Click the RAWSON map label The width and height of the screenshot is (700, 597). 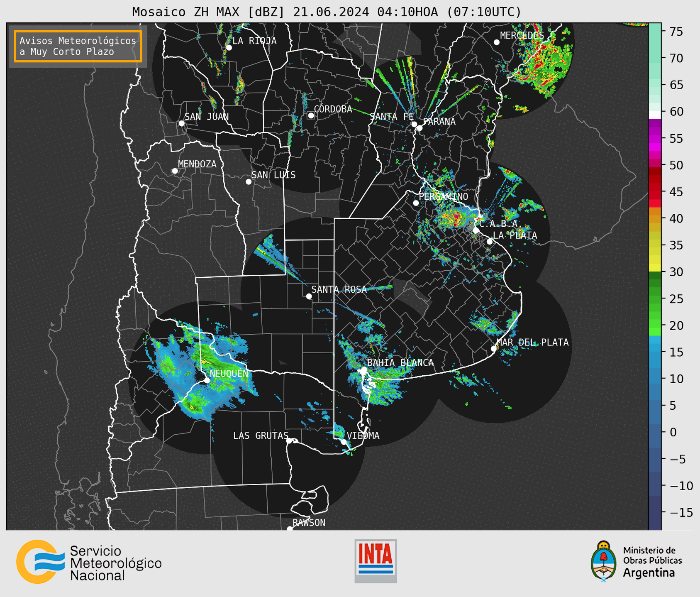(309, 522)
